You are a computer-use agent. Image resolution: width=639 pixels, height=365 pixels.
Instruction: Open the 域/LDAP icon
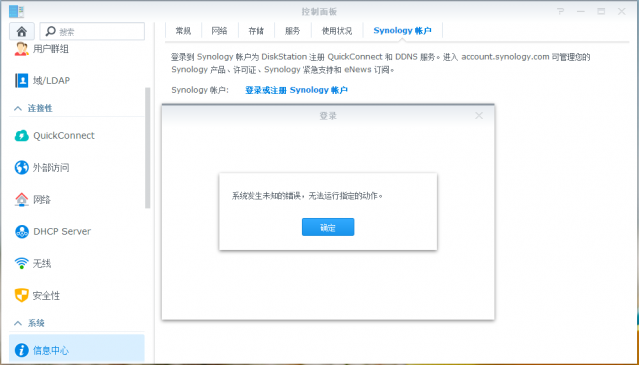coord(21,80)
